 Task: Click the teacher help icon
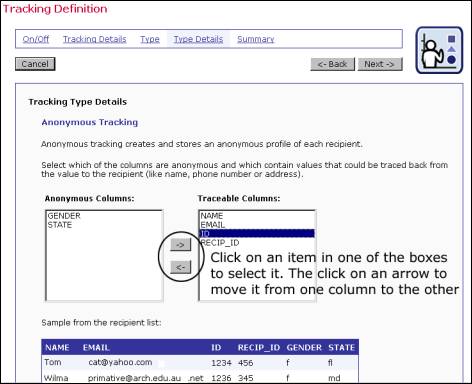tap(439, 50)
